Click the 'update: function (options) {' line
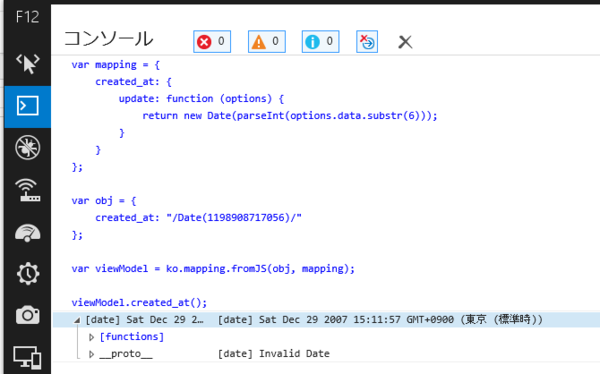600x374 pixels. [201, 99]
